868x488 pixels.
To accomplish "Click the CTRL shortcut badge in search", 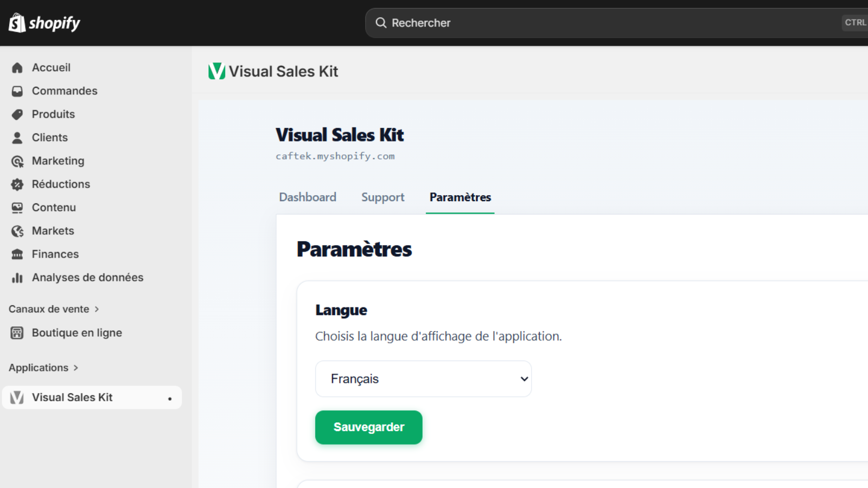I will point(856,23).
